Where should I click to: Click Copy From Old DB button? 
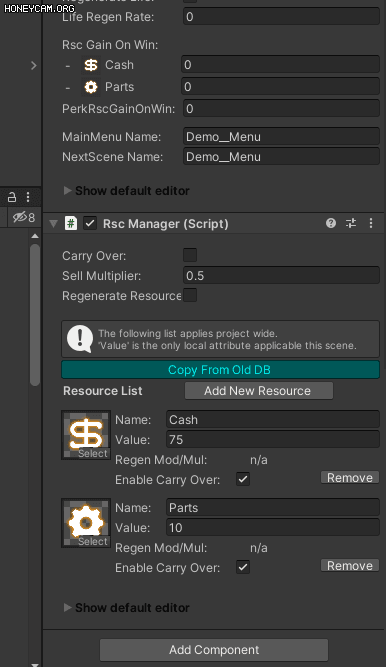click(x=220, y=370)
